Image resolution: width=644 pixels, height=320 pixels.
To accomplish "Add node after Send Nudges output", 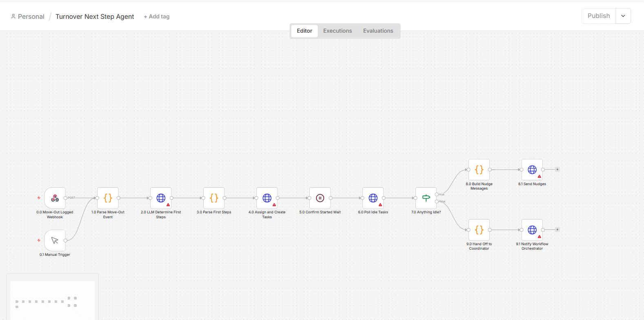I will [x=557, y=169].
